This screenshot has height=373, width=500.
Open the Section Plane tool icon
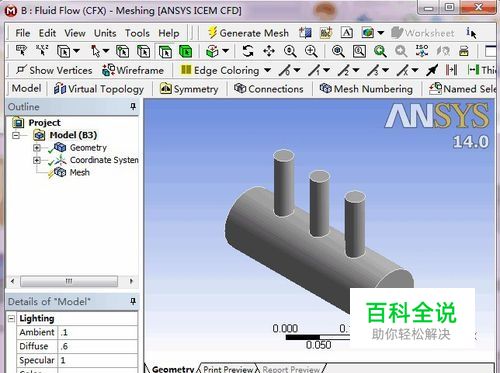[x=305, y=33]
